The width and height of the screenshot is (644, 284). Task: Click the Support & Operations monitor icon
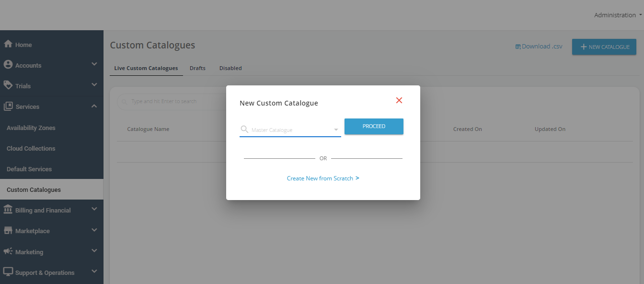8,272
